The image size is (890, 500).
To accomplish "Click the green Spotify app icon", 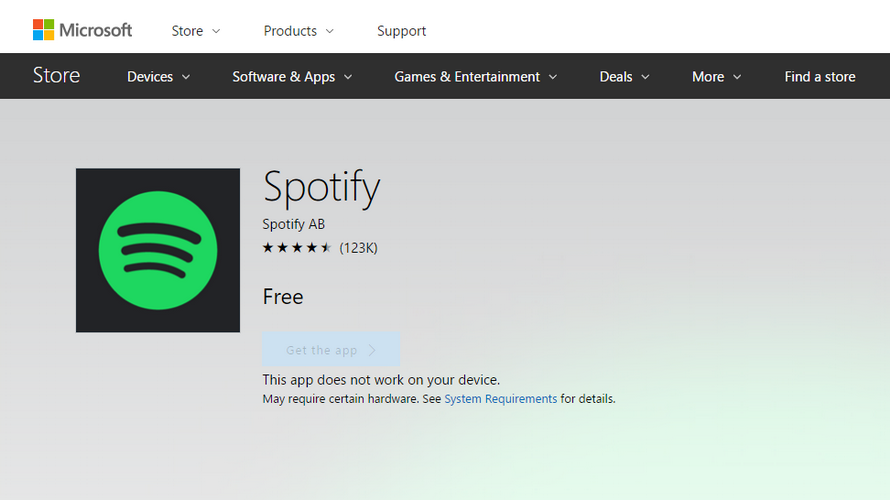I will coord(158,250).
